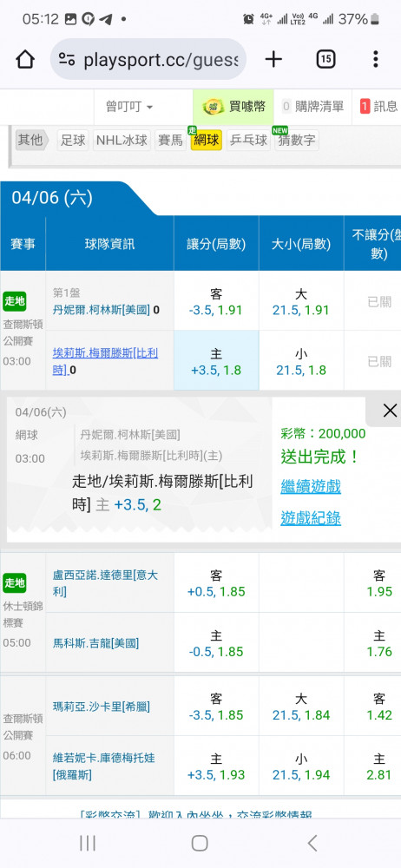
Task: Tap the site info icon in address bar
Action: tap(67, 60)
